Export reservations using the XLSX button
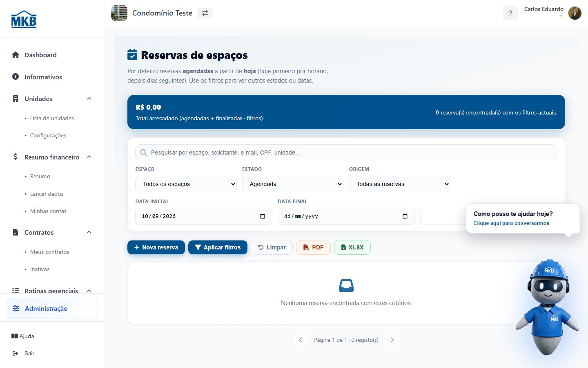 coord(352,247)
